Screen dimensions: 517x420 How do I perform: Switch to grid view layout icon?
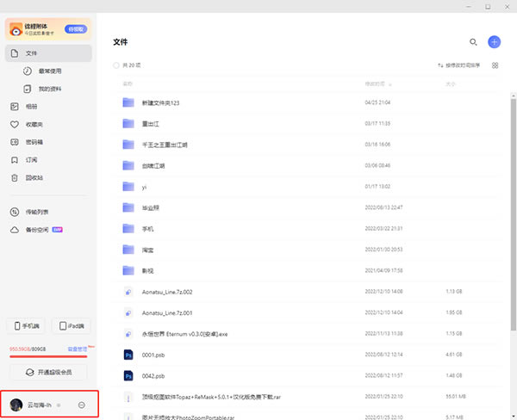495,65
